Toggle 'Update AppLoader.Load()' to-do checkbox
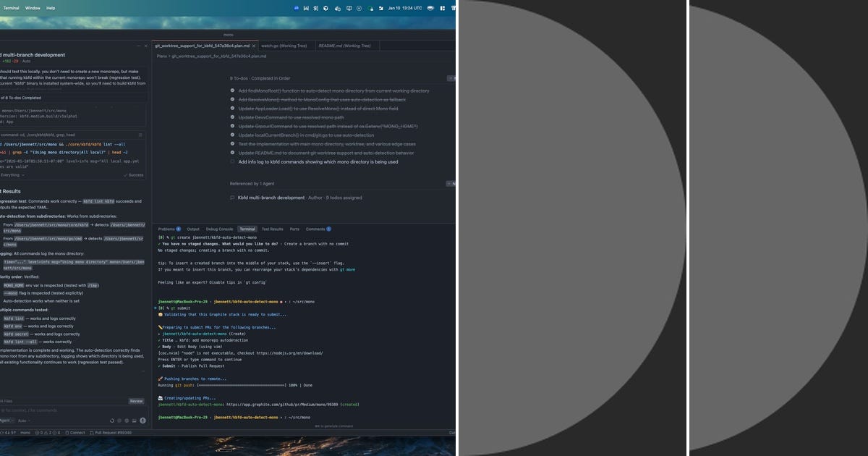Viewport: 868px width, 456px height. 232,109
